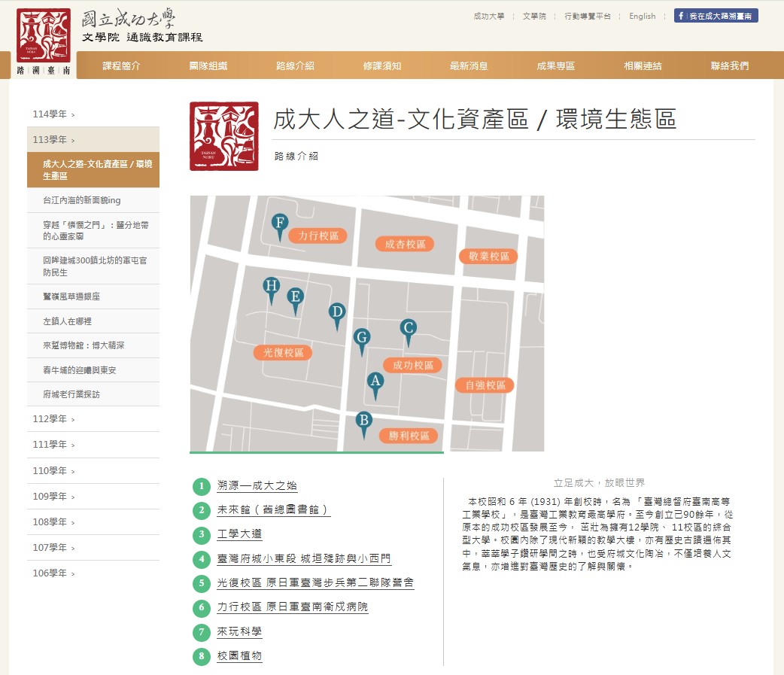Expand the 114學年 sidebar section
Screen dimensions: 784x675
pyautogui.click(x=53, y=114)
